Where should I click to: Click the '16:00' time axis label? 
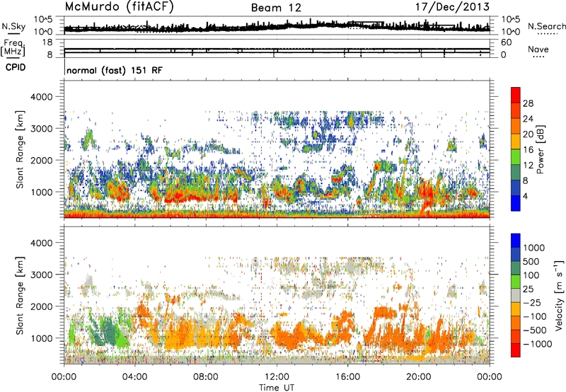pos(347,377)
